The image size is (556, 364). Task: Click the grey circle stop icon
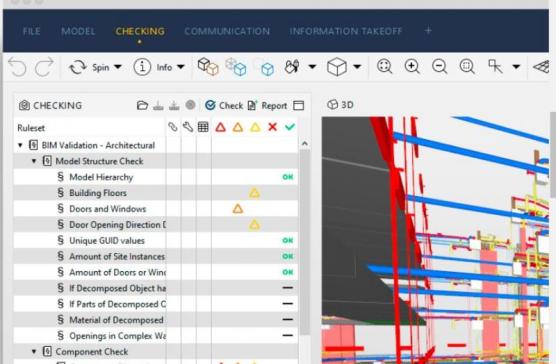click(190, 105)
